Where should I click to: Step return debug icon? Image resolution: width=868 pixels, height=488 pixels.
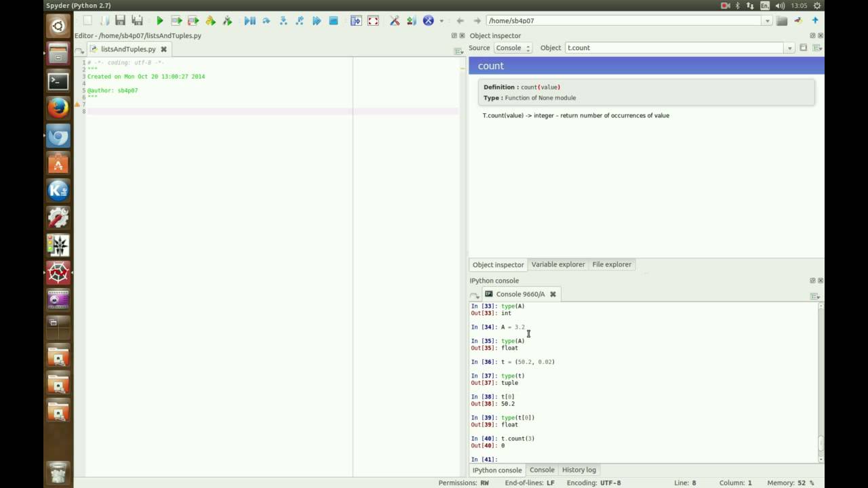300,21
